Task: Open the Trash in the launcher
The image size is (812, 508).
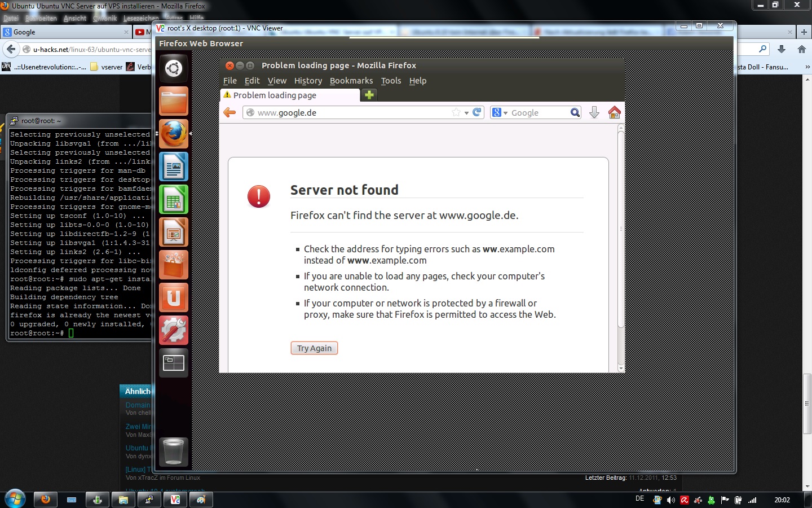Action: point(173,451)
